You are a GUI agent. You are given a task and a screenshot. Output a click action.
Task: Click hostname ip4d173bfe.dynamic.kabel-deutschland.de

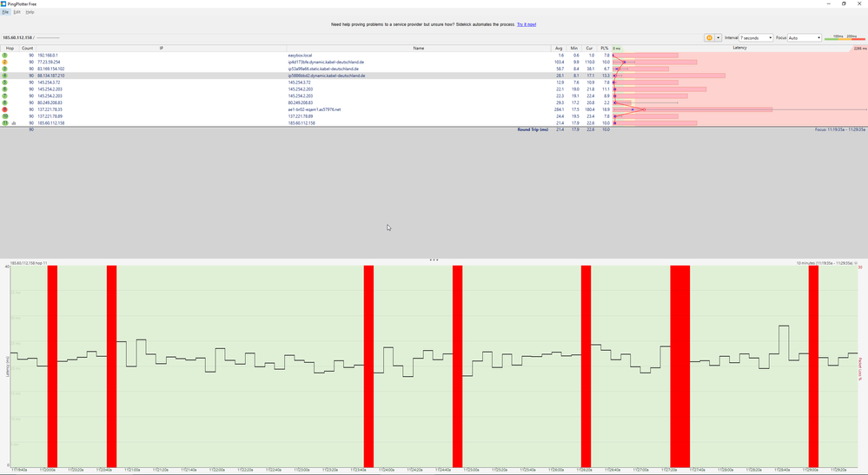pyautogui.click(x=326, y=62)
